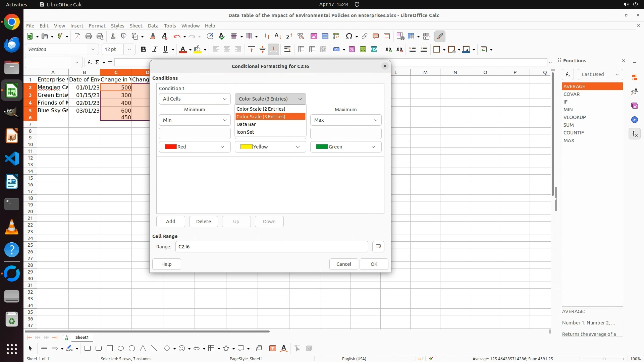
Task: Toggle Bold formatting in toolbar
Action: pyautogui.click(x=144, y=50)
